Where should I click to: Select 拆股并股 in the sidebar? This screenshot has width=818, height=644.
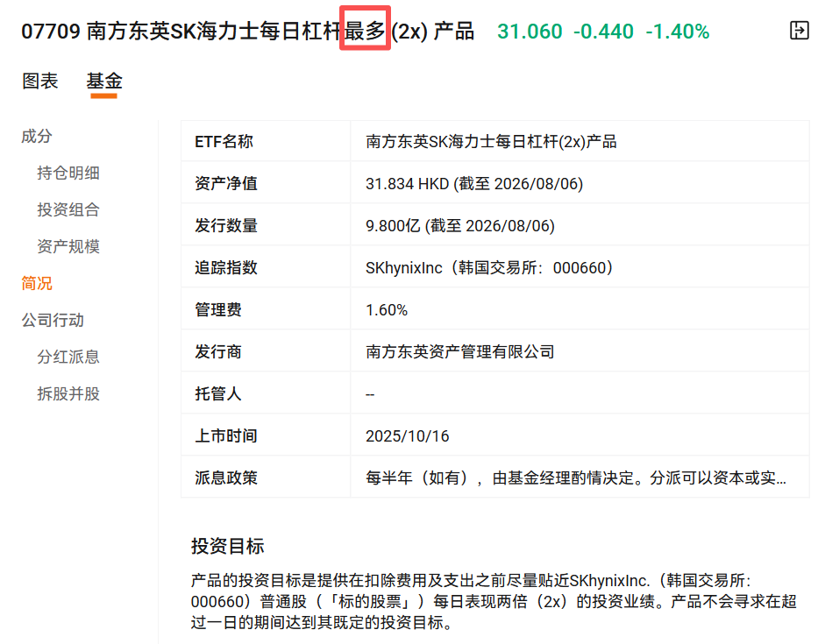[x=68, y=393]
